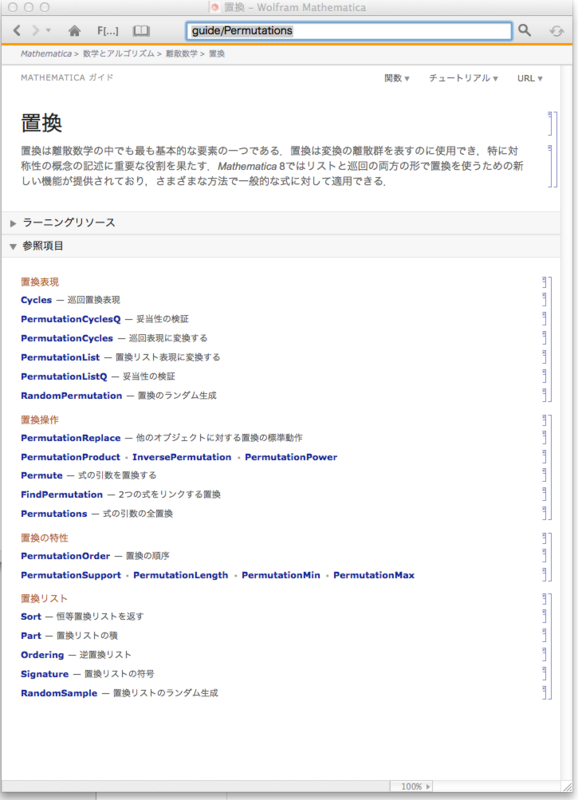Open the 関数 dropdown menu

coord(397,78)
